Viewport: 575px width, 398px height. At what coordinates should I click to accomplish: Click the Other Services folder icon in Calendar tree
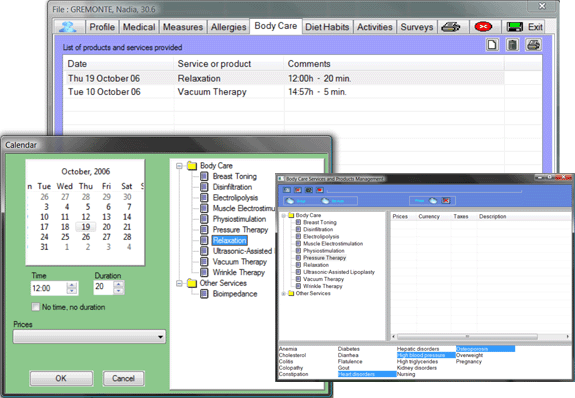tap(192, 283)
